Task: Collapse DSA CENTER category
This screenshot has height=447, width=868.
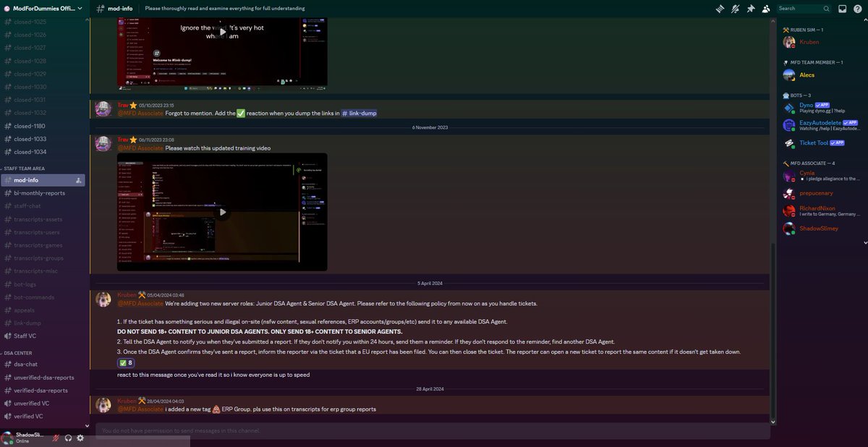Action: tap(17, 353)
